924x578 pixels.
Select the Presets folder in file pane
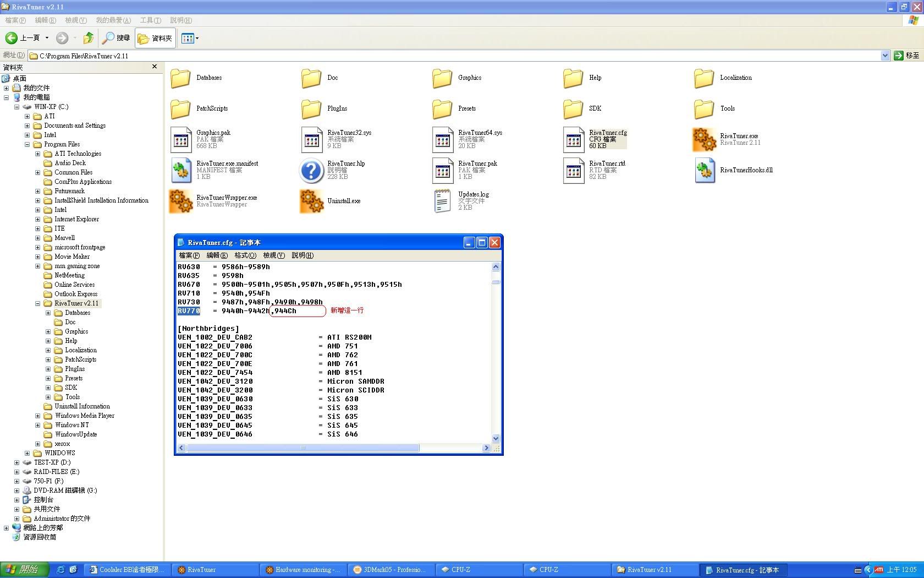coord(442,109)
